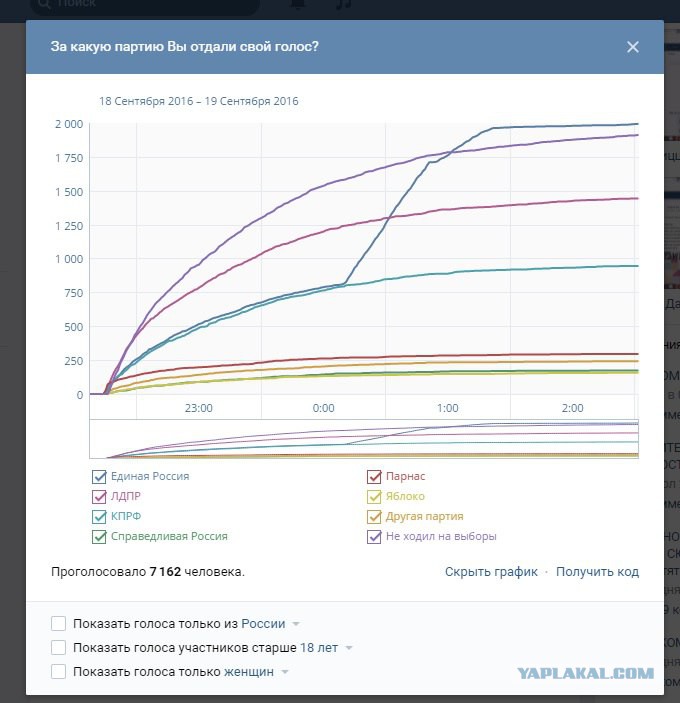Expand the 18 лет age dropdown arrow
680x703 pixels.
[349, 648]
